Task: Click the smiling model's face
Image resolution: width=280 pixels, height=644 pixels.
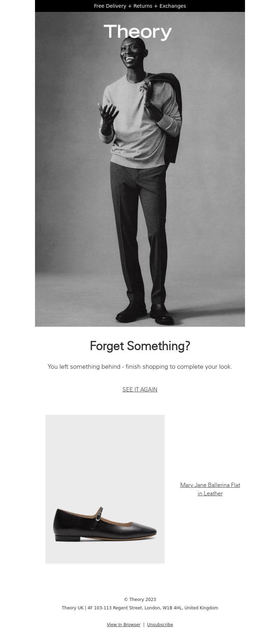Action: [x=130, y=54]
